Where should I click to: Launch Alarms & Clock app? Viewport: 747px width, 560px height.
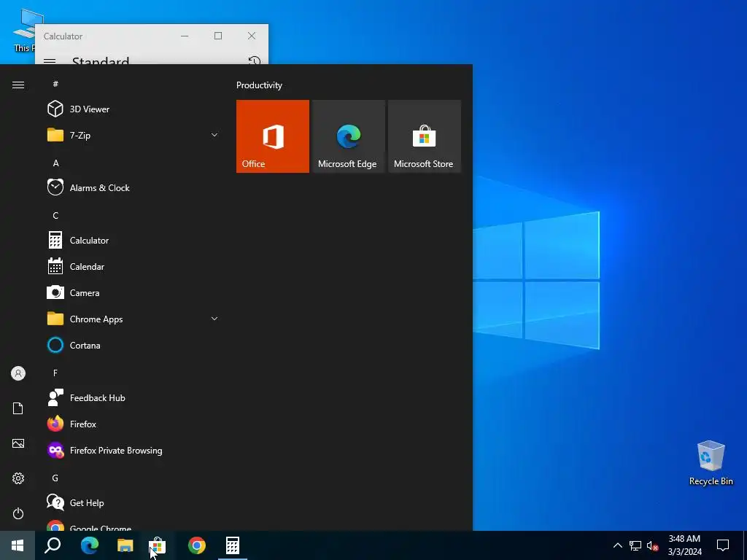click(133, 187)
